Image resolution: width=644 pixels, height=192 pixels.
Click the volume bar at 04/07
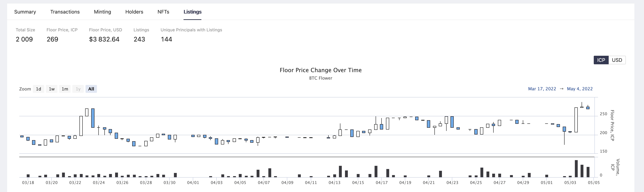258,173
